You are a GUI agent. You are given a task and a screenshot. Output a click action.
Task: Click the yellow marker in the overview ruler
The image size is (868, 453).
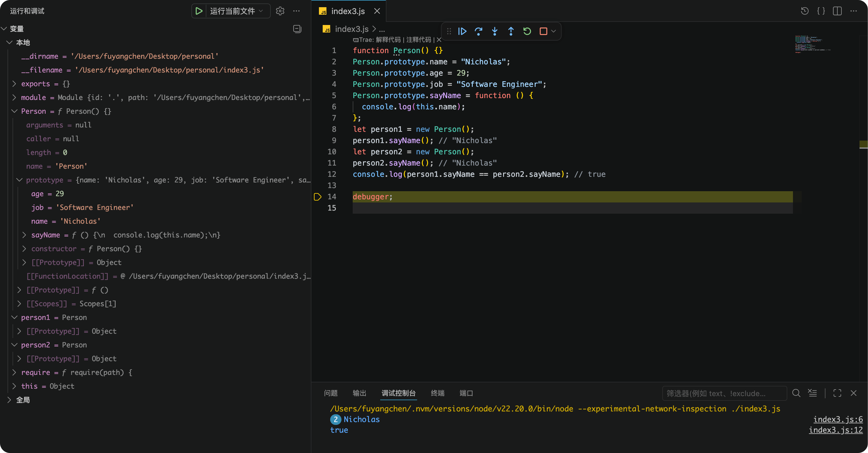(864, 144)
